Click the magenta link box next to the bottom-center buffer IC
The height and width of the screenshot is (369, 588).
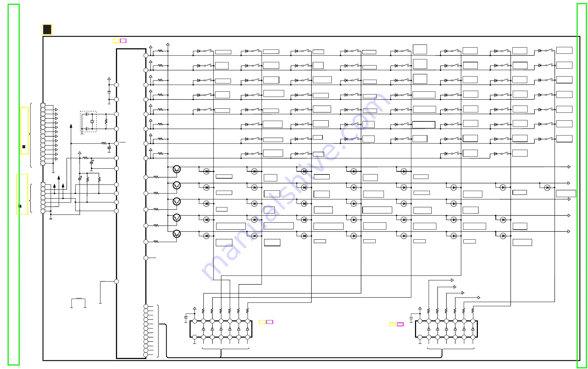(x=270, y=322)
